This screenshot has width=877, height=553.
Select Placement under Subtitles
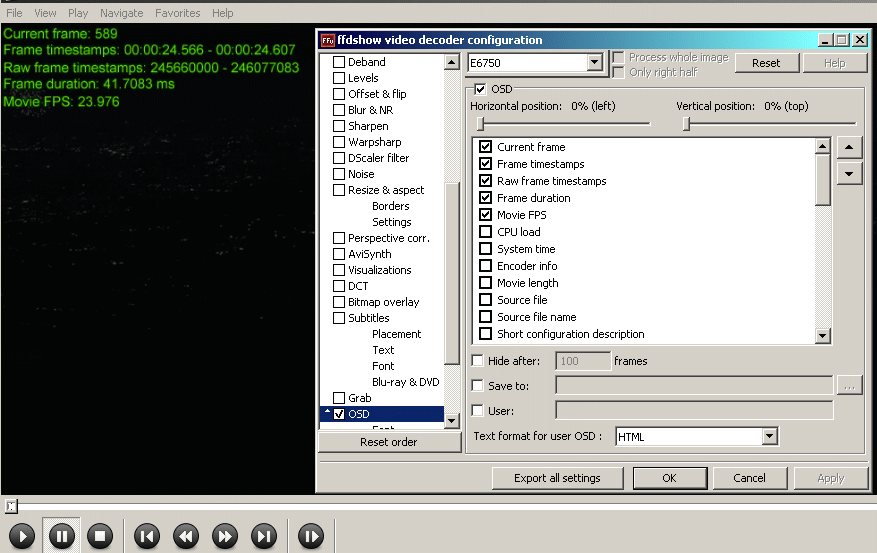point(397,334)
